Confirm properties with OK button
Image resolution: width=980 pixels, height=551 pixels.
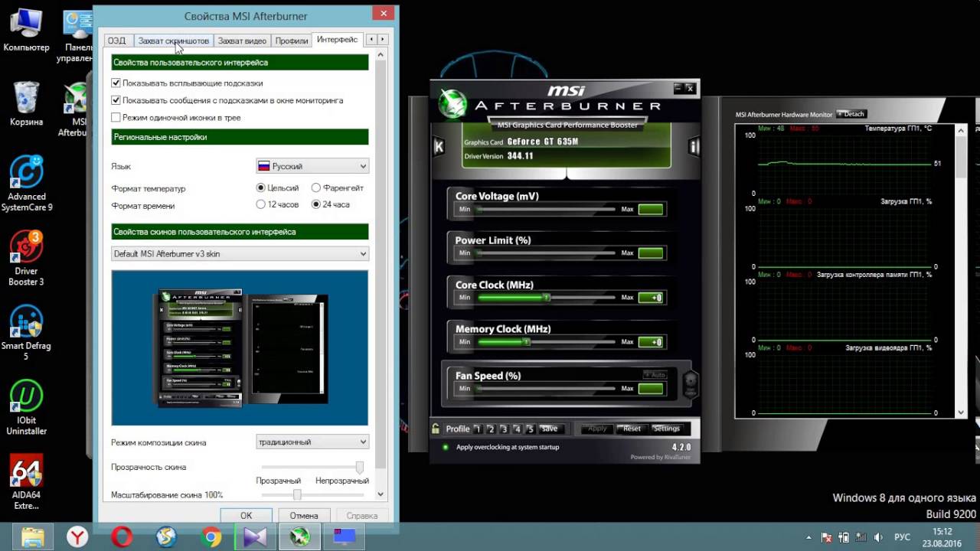tap(246, 515)
